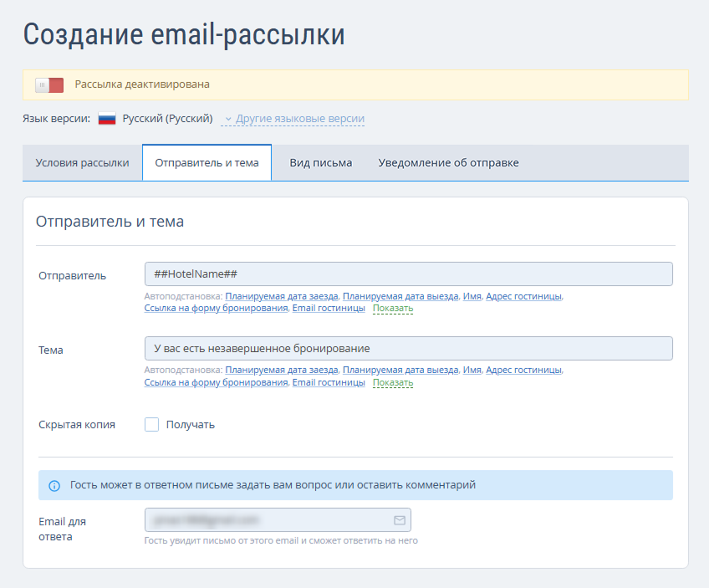Click into the Email для ответа field
This screenshot has height=588, width=709.
(x=278, y=520)
